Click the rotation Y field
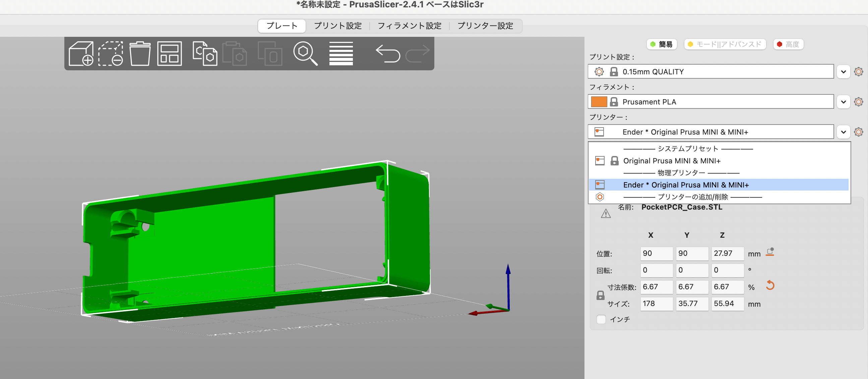The image size is (868, 379). [x=692, y=270]
